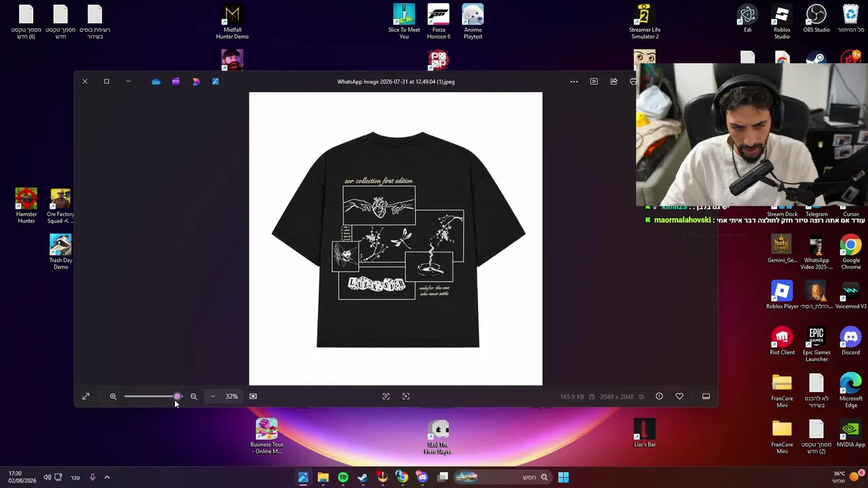Select the Slice To Meet You desktop icon

[x=404, y=22]
